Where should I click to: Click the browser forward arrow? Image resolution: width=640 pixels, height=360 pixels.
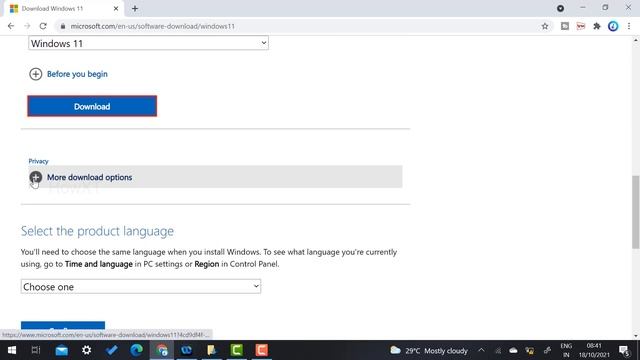point(27,26)
